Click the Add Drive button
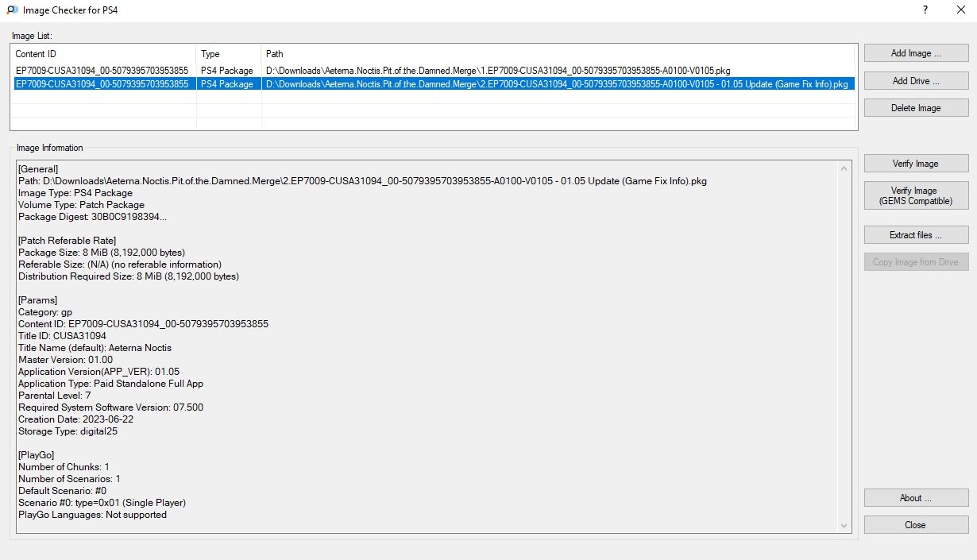 tap(916, 81)
